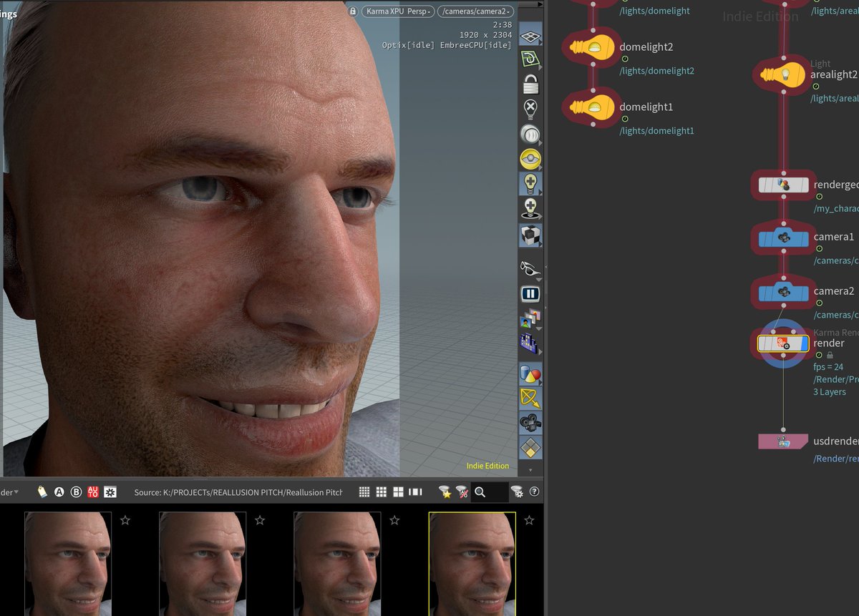Click the diamond tile icon in viewport toolbar
This screenshot has height=616, width=859.
pyautogui.click(x=530, y=448)
